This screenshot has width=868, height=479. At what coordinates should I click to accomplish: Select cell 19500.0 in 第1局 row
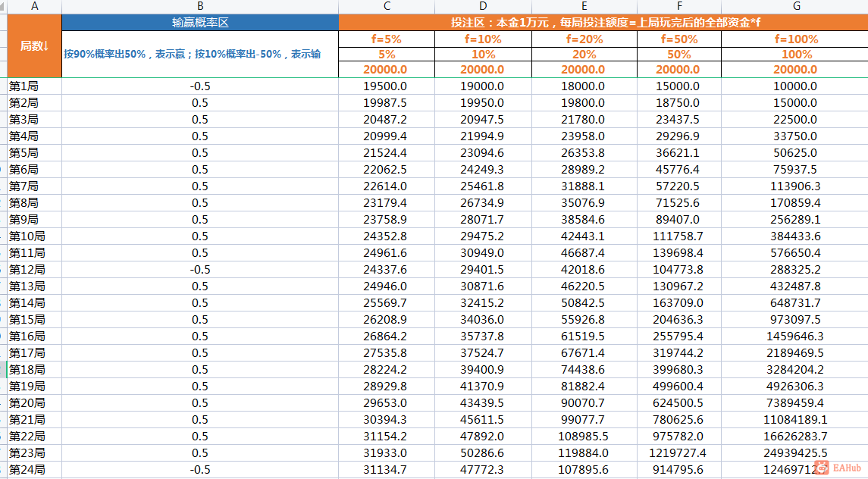click(387, 86)
